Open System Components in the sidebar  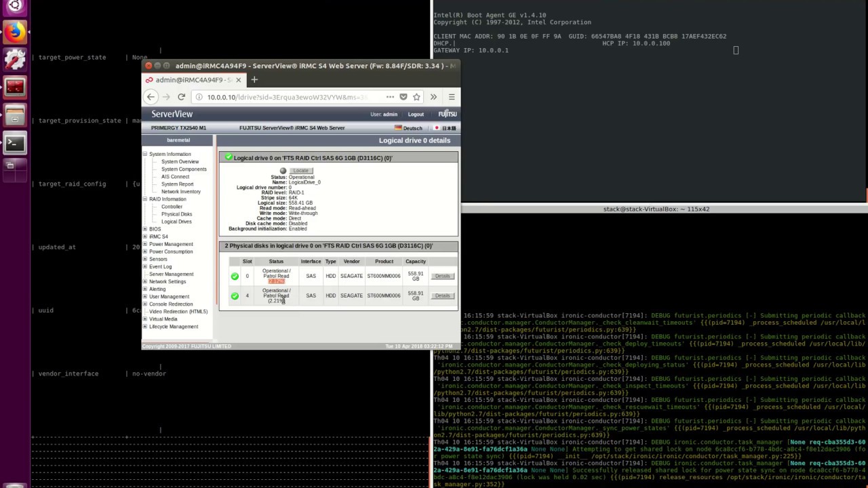(184, 169)
